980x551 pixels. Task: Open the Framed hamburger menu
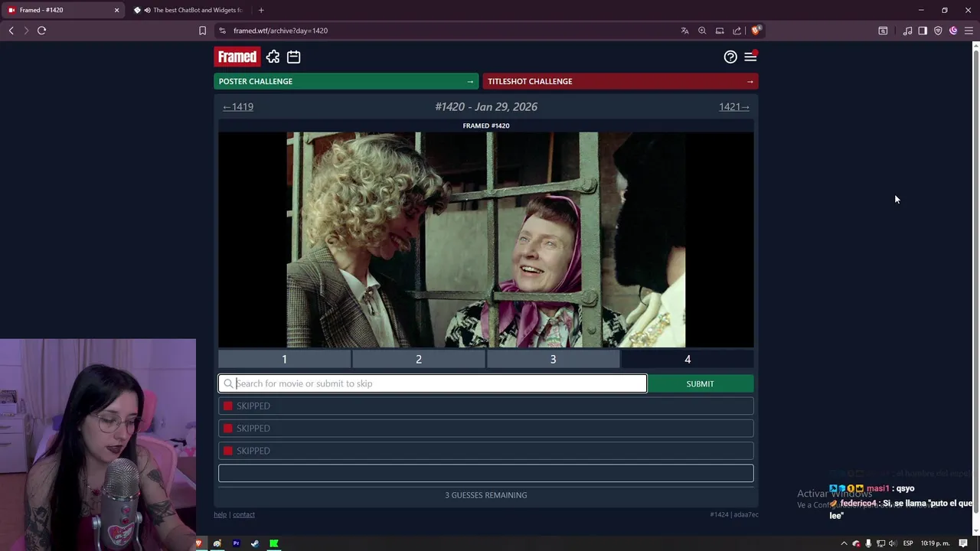tap(750, 57)
